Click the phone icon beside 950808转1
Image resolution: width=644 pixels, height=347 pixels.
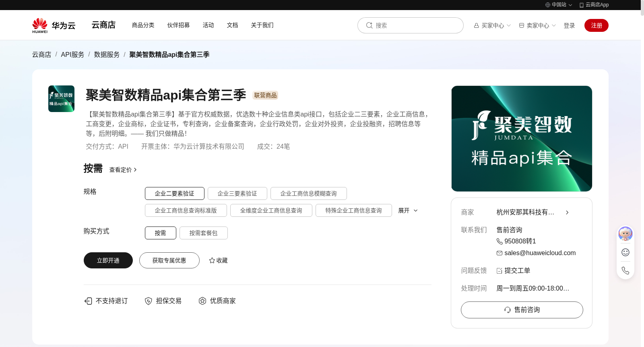pos(500,241)
